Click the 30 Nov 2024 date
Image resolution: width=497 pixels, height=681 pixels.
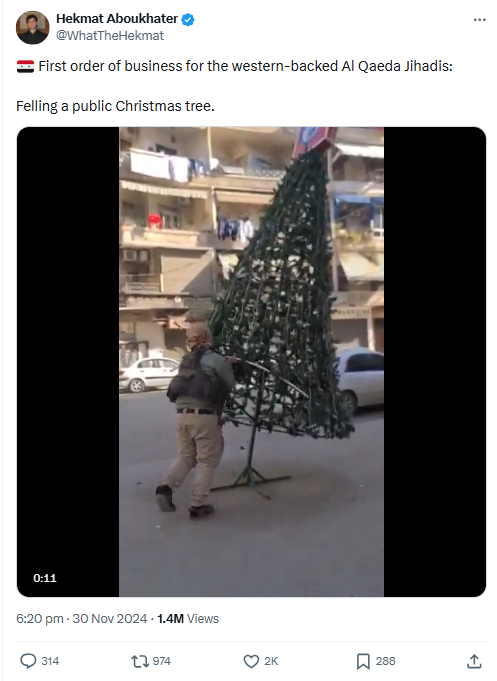(x=110, y=618)
